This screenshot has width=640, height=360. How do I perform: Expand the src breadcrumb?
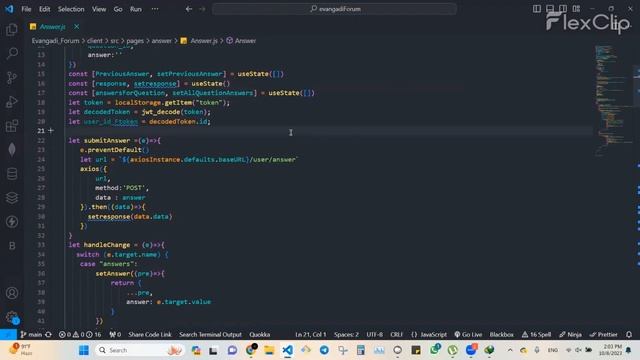point(114,40)
